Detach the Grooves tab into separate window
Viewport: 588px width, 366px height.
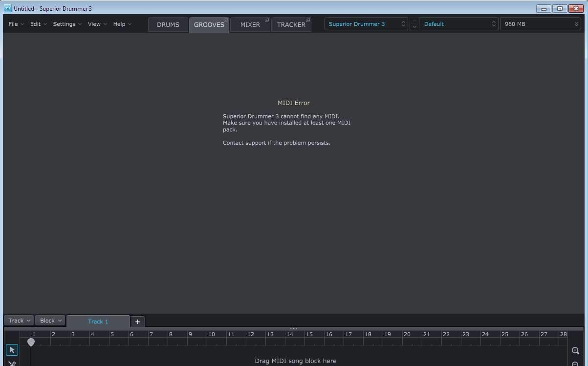226,20
